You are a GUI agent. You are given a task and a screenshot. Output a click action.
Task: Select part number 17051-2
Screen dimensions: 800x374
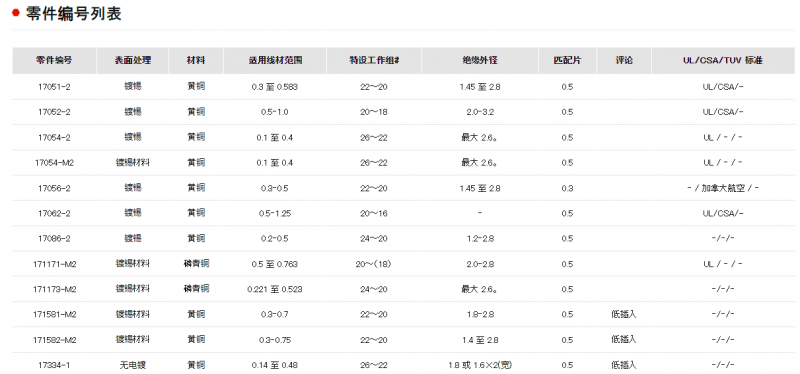(x=54, y=87)
